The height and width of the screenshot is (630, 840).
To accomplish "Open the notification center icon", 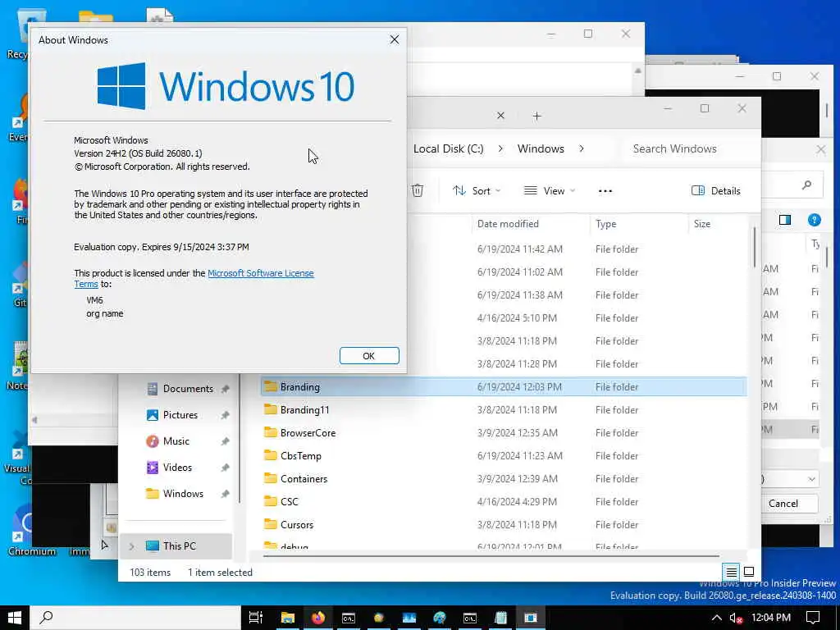I will tap(813, 618).
